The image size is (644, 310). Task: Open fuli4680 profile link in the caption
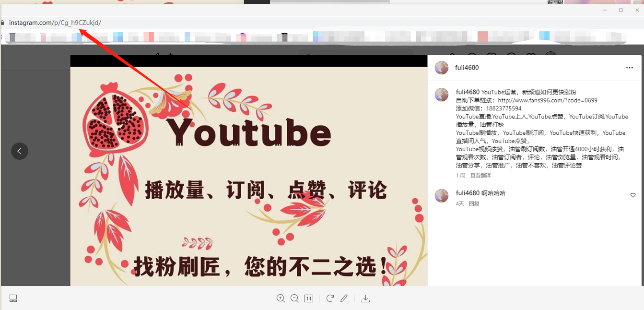pos(468,92)
